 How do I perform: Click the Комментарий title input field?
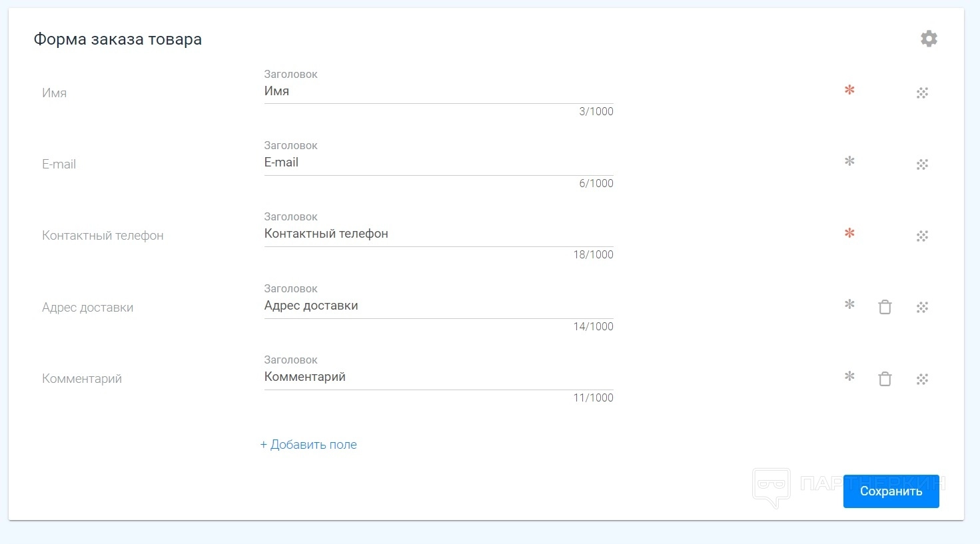(x=438, y=378)
